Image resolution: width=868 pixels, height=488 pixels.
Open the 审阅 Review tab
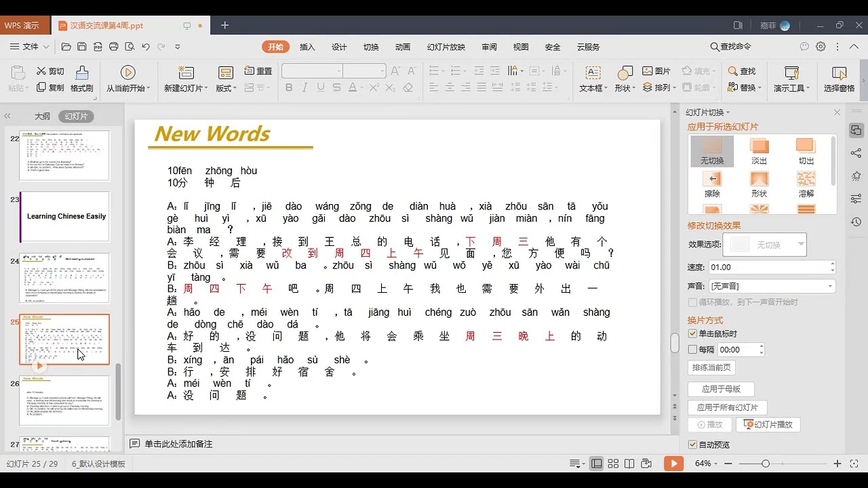(x=489, y=47)
